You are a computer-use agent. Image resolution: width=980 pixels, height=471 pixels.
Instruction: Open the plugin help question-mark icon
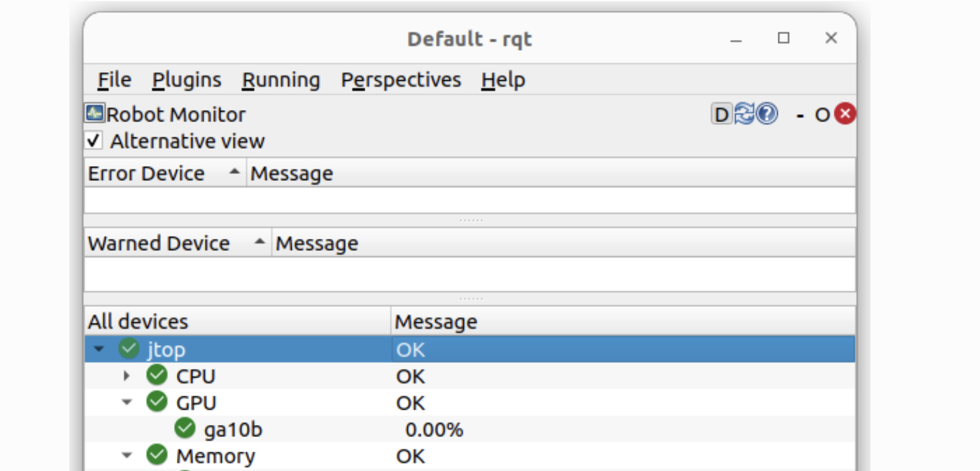pos(767,115)
